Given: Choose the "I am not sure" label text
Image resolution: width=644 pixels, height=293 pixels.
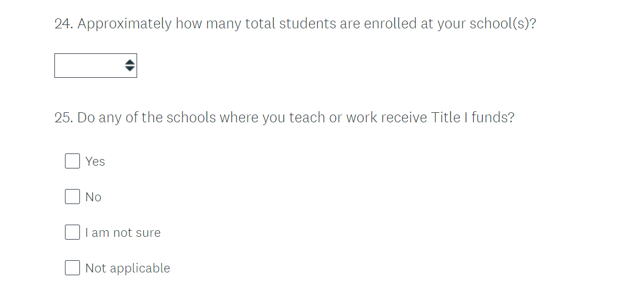Looking at the screenshot, I should [123, 232].
